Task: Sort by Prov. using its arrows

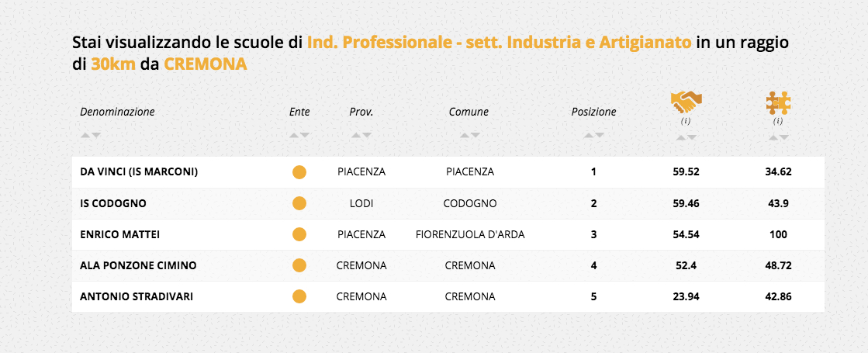Action: click(x=361, y=135)
